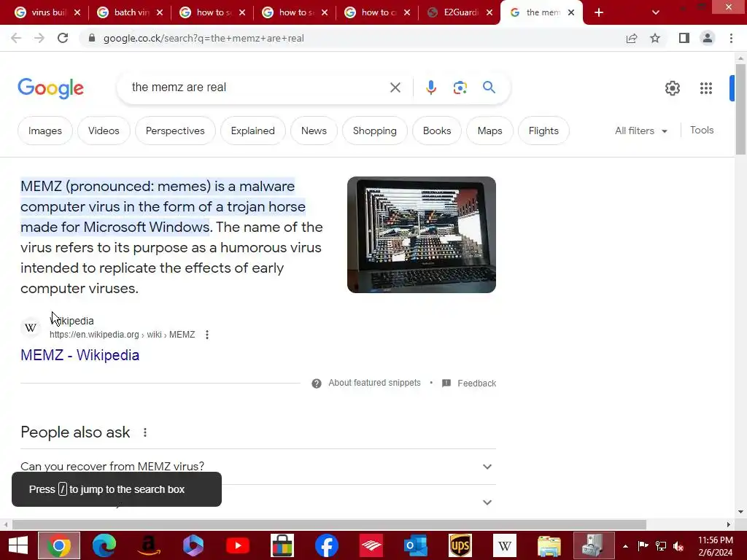The image size is (747, 560).
Task: Expand 'Can you recover from MEMZ virus?' question
Action: [x=258, y=466]
